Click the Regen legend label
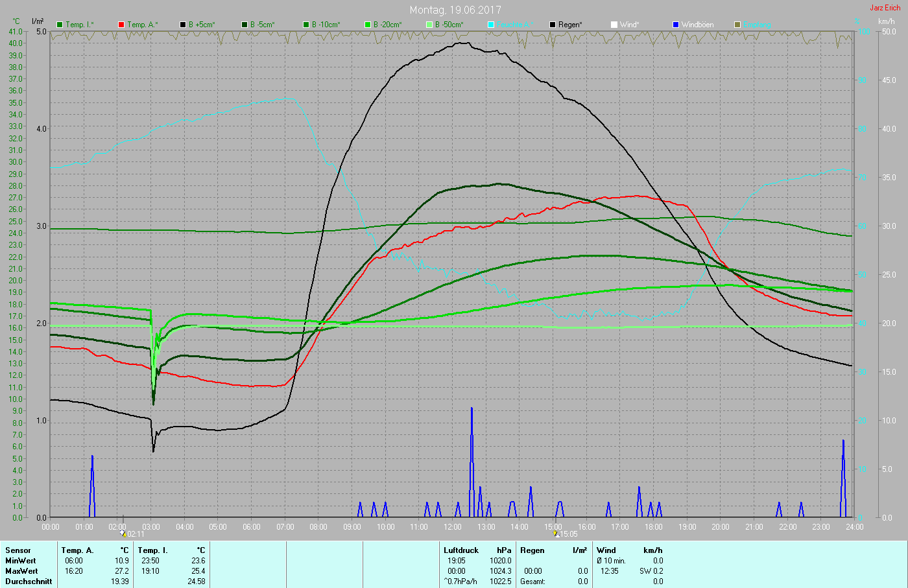 pos(570,25)
